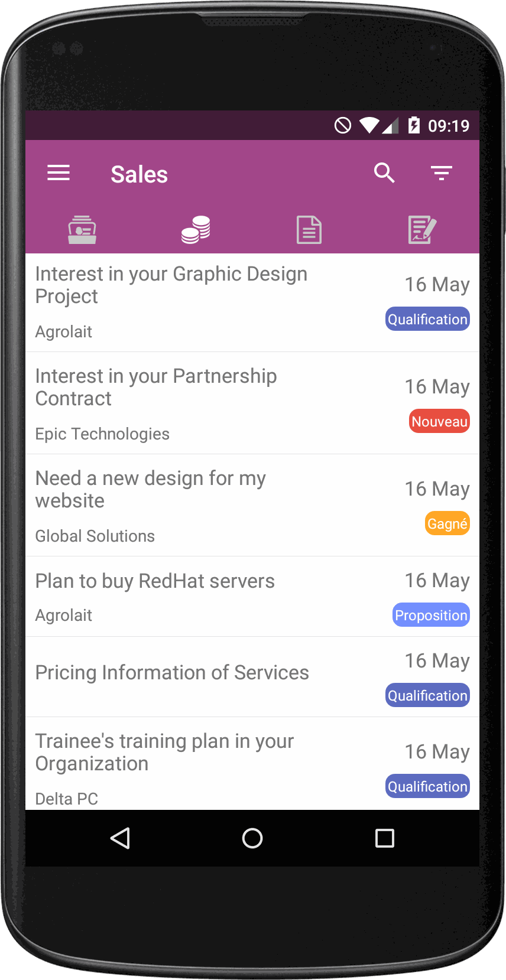Screen dimensions: 506x980
Task: Select the opportunities coins tab icon
Action: [x=196, y=230]
